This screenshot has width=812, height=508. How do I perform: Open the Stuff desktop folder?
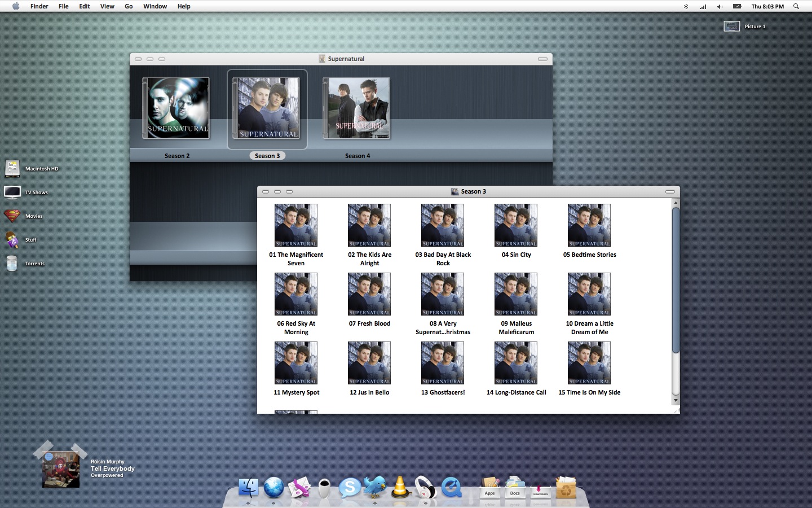pyautogui.click(x=12, y=239)
